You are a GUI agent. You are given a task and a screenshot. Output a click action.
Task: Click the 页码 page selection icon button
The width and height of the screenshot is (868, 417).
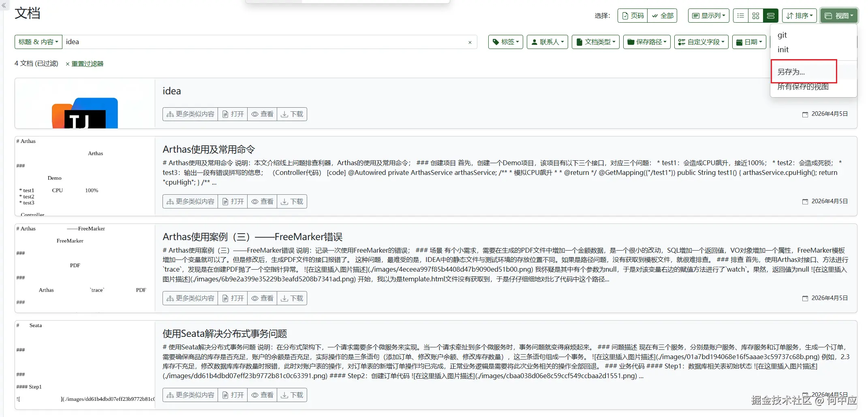click(632, 15)
